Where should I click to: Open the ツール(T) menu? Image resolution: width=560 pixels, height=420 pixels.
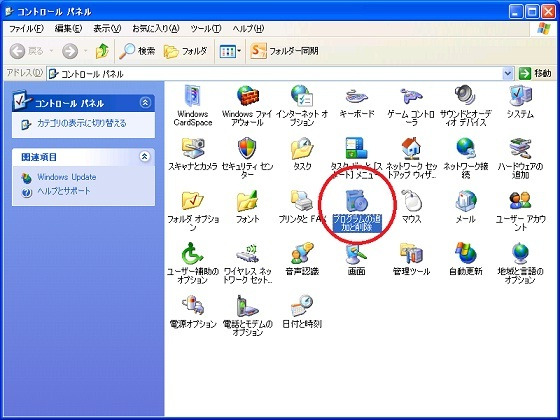point(206,28)
